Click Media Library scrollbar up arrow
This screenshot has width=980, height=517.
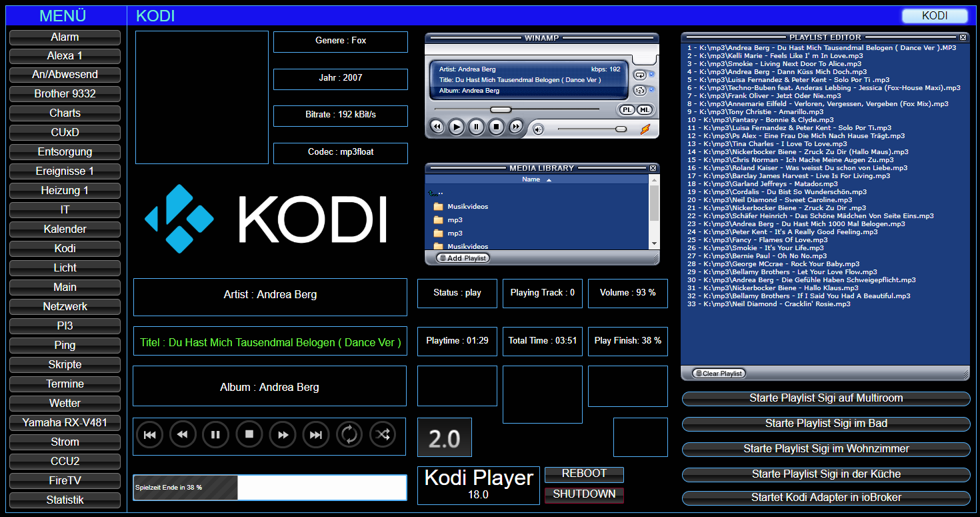pos(654,179)
